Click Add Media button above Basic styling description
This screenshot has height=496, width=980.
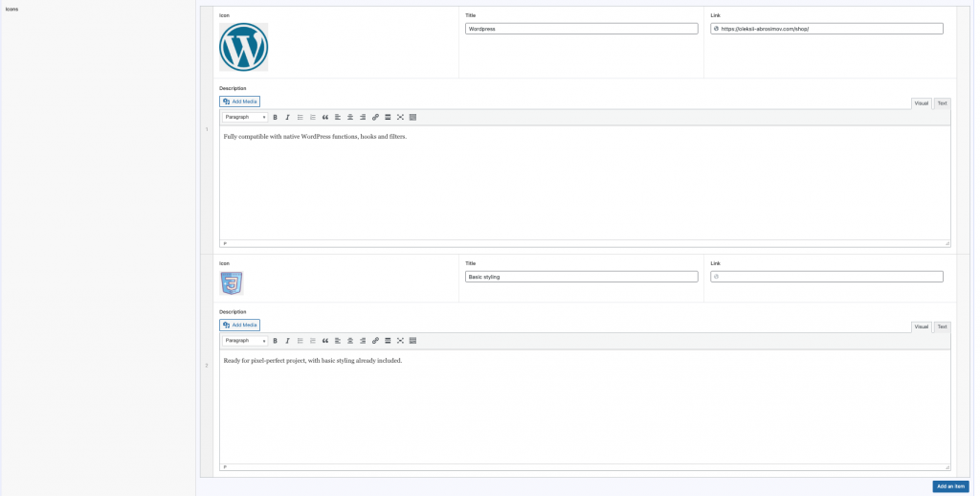(x=239, y=326)
